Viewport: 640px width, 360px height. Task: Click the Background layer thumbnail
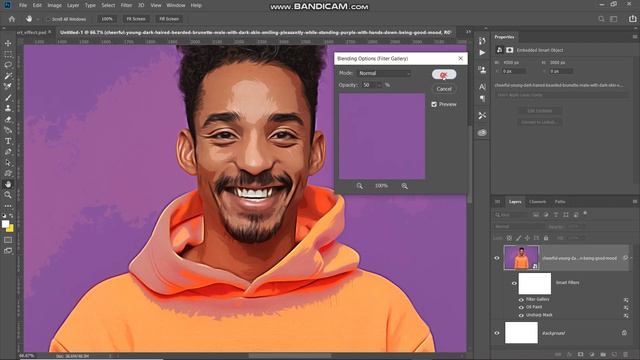521,333
